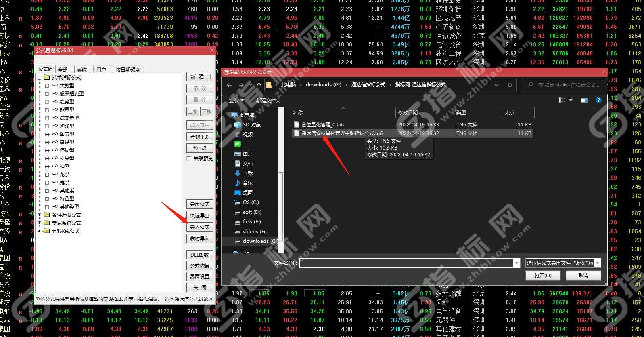Open file dialog help question mark icon
This screenshot has height=337, width=644.
click(x=598, y=100)
